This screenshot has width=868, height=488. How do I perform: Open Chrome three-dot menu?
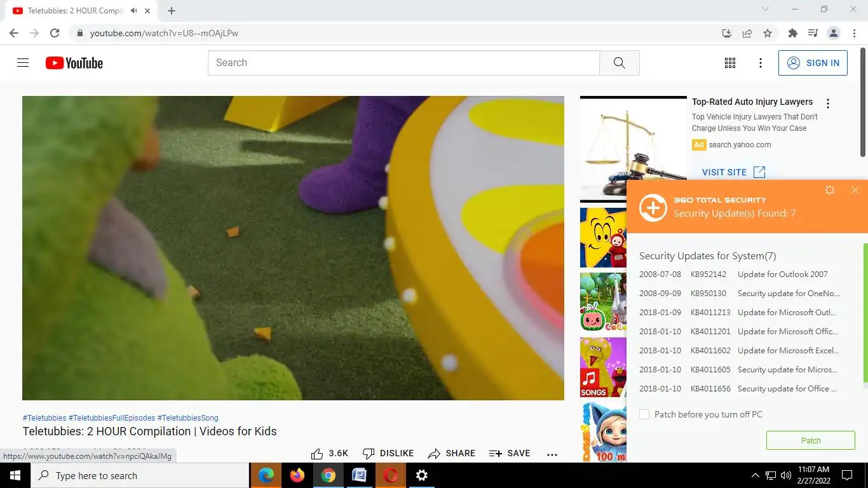855,33
